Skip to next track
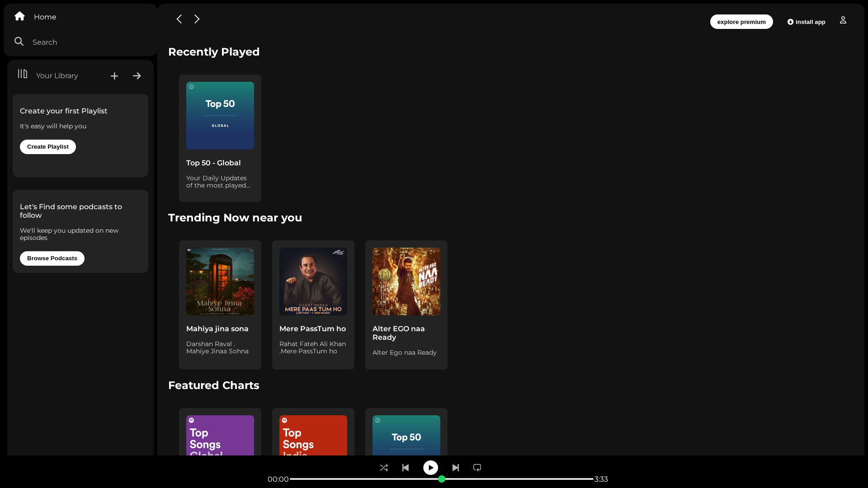Image resolution: width=868 pixels, height=488 pixels. (456, 468)
